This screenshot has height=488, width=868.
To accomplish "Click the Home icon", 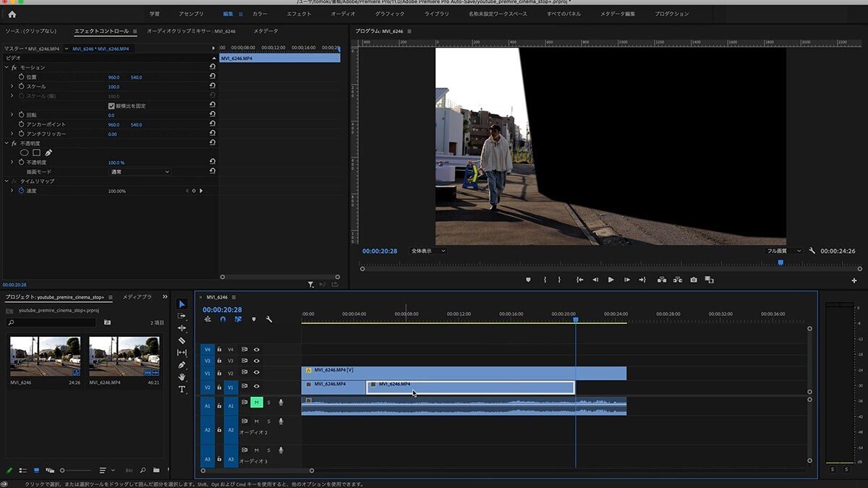I will (12, 14).
